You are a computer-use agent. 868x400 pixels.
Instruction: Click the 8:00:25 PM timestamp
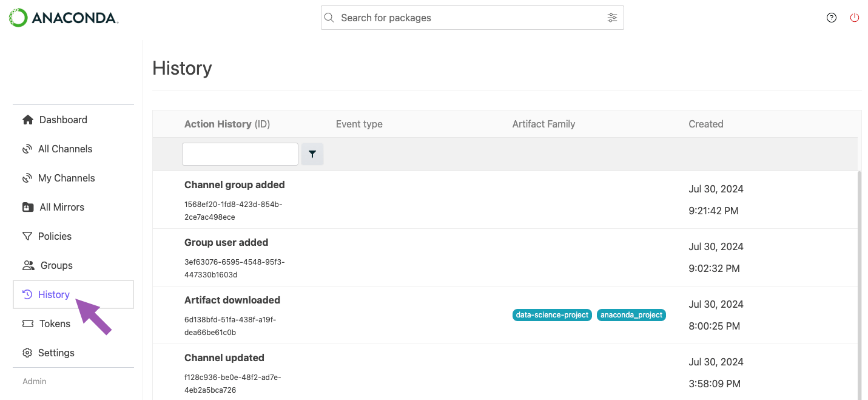715,326
